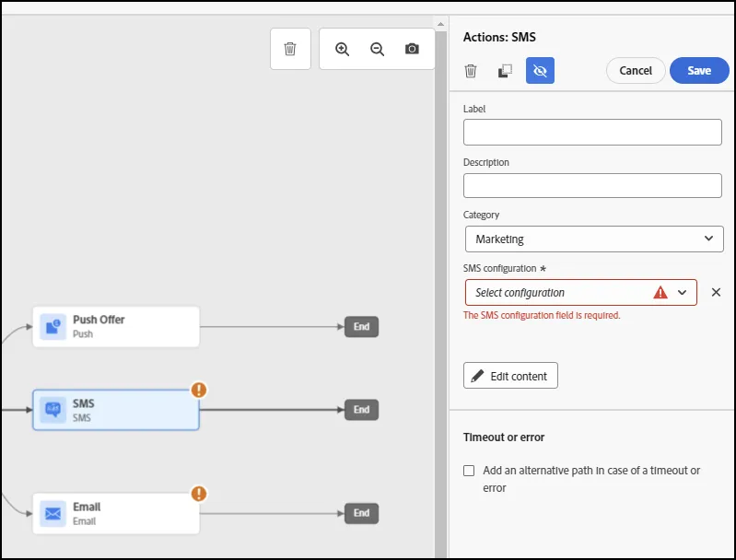Click the End node after Push Offer
Screen dimensions: 736x560
(x=361, y=327)
